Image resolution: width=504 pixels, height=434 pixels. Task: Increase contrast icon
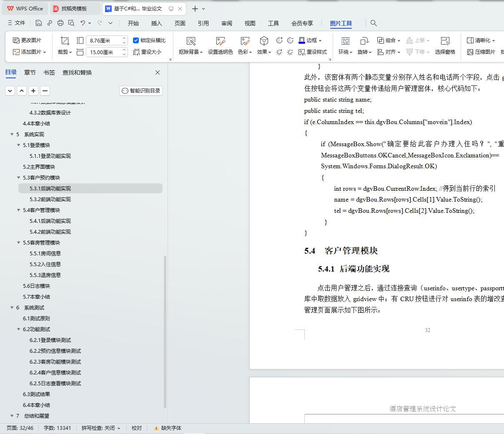(279, 40)
